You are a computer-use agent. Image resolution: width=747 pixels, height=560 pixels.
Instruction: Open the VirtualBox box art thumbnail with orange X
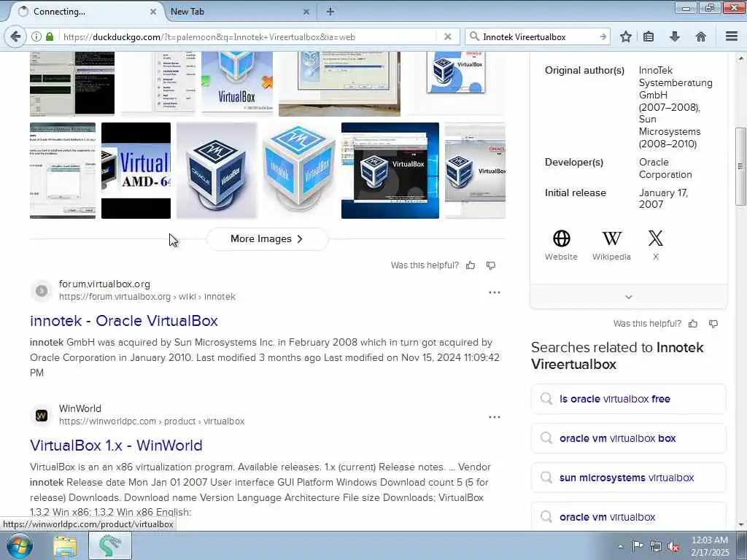click(x=237, y=83)
